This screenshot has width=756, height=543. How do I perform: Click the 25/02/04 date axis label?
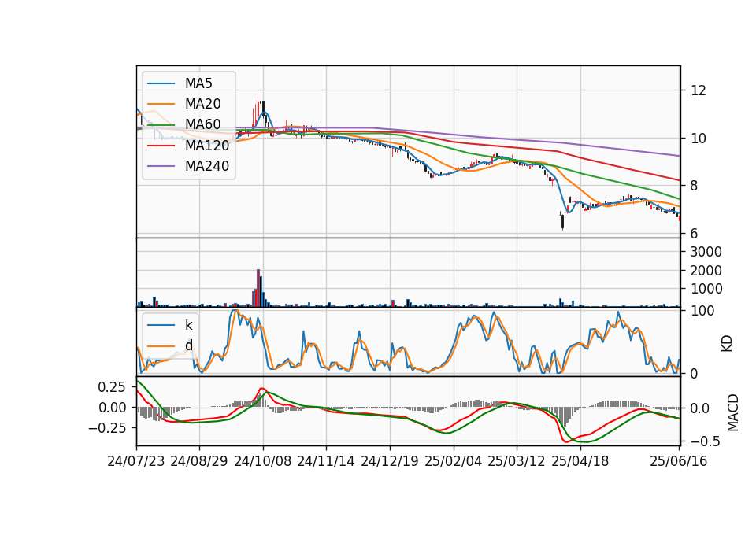(454, 461)
